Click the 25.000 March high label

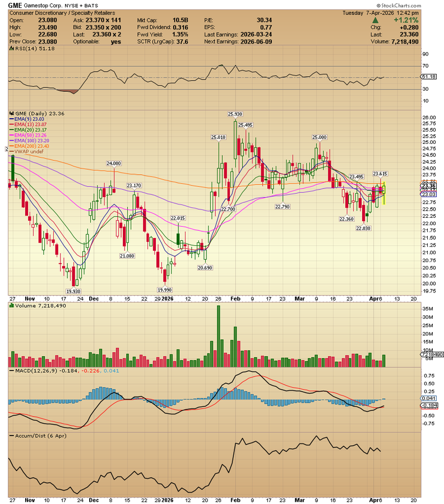(x=320, y=137)
